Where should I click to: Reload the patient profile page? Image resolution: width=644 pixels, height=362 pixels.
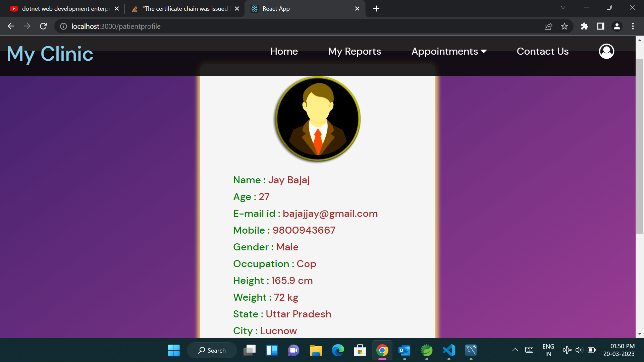[43, 26]
